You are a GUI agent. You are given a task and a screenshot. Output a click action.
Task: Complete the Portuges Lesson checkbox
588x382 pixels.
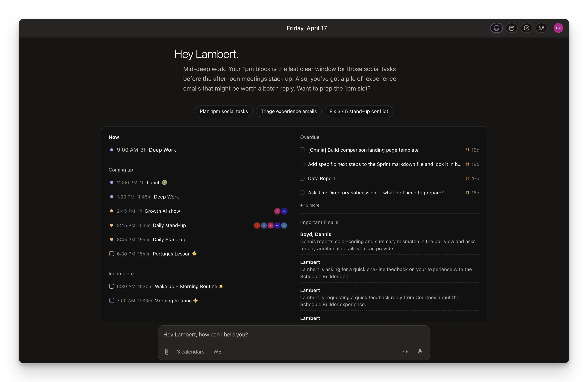coord(111,254)
